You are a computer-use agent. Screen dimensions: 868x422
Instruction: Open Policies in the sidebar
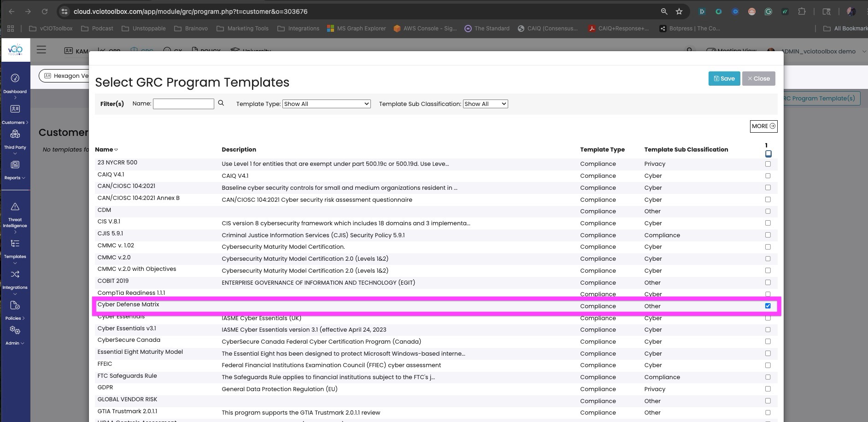[x=15, y=311]
